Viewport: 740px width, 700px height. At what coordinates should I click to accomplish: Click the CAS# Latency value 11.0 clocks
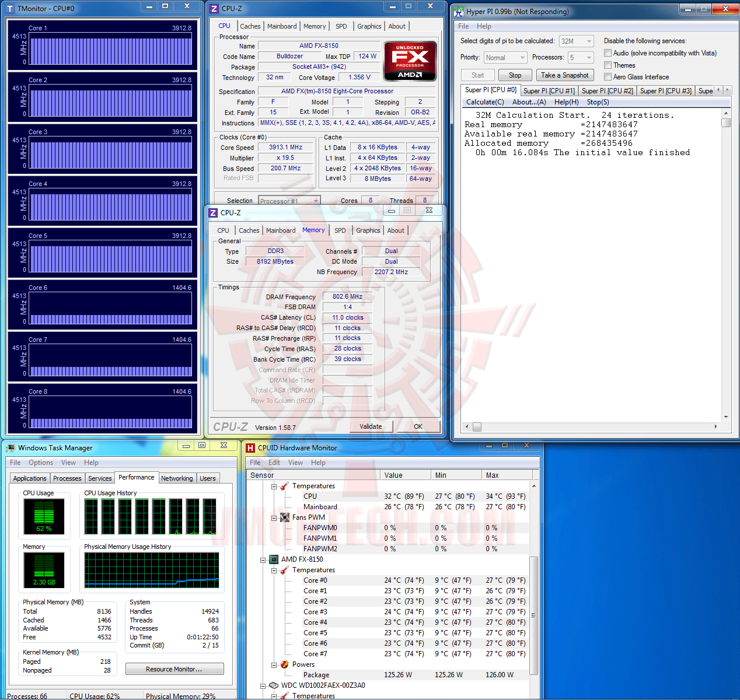[348, 318]
